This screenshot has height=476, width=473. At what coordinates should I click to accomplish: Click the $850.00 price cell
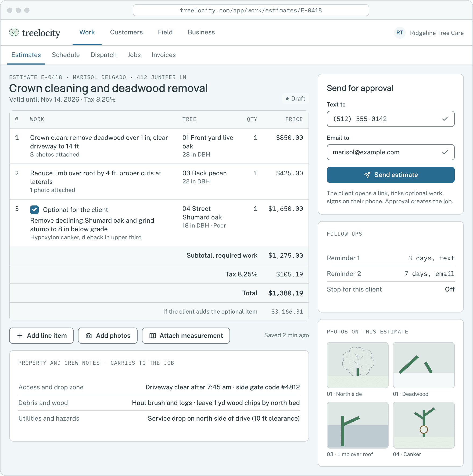tap(289, 138)
